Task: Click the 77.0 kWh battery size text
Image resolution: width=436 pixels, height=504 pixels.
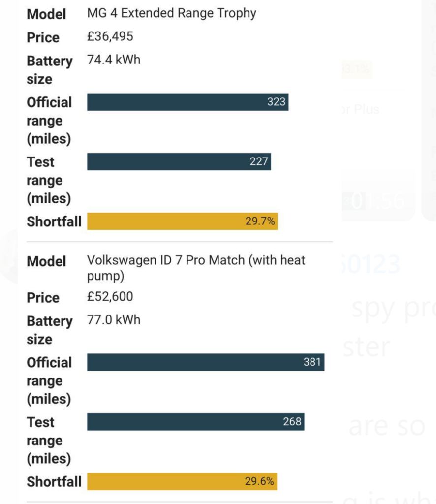Action: (x=114, y=320)
